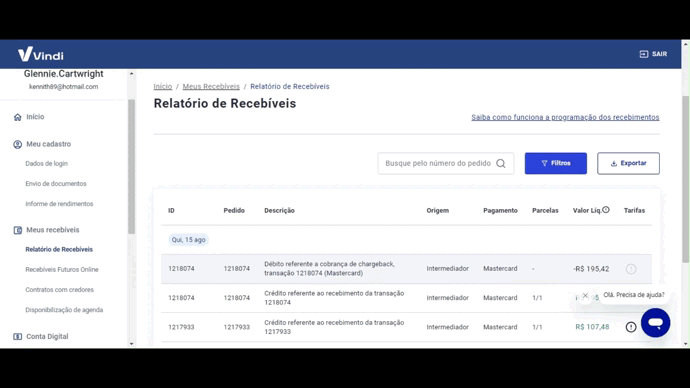Click the chargeback debit description text

[329, 269]
